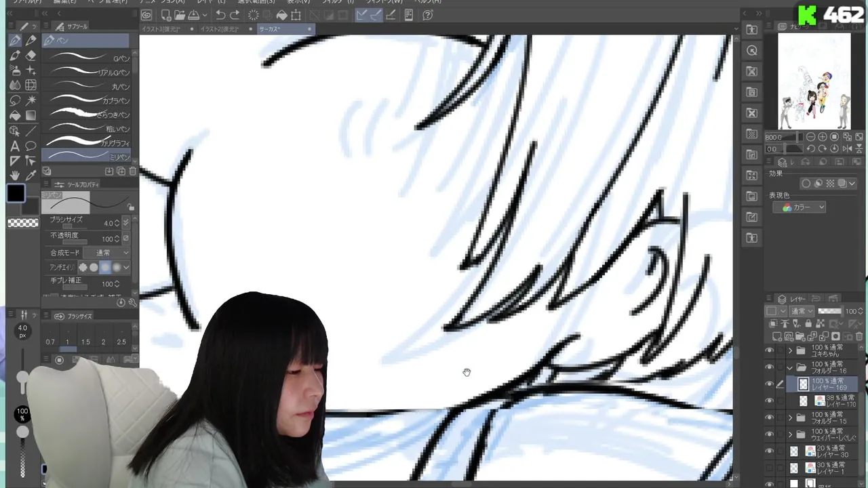The width and height of the screenshot is (868, 488).
Task: Select the Hand move tool
Action: [x=15, y=176]
